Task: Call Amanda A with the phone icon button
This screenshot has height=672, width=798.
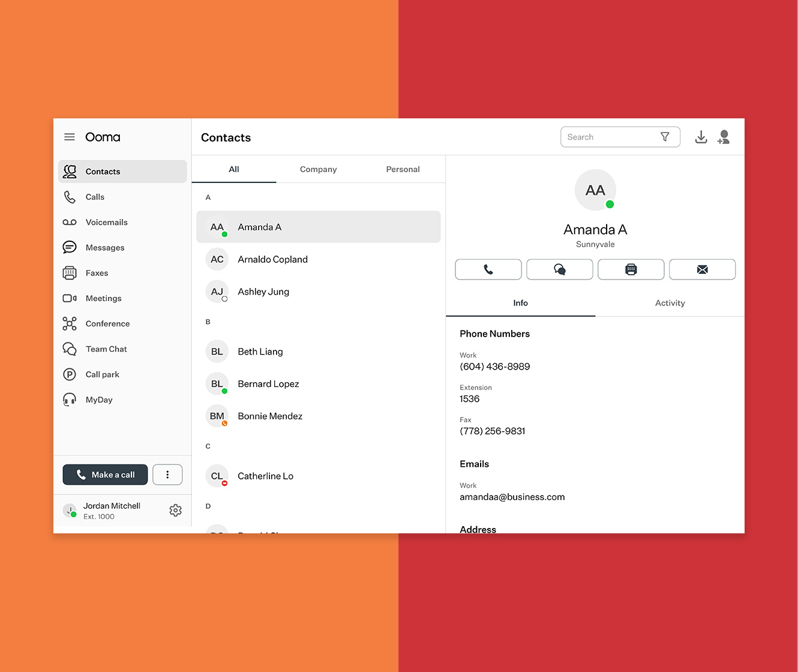Action: (x=488, y=269)
